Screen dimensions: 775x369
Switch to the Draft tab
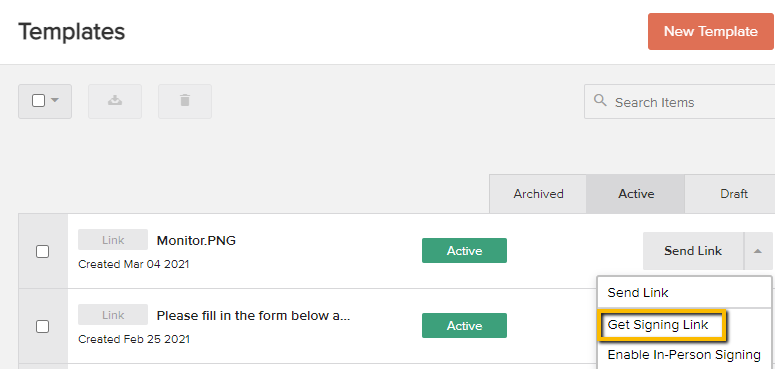click(733, 194)
